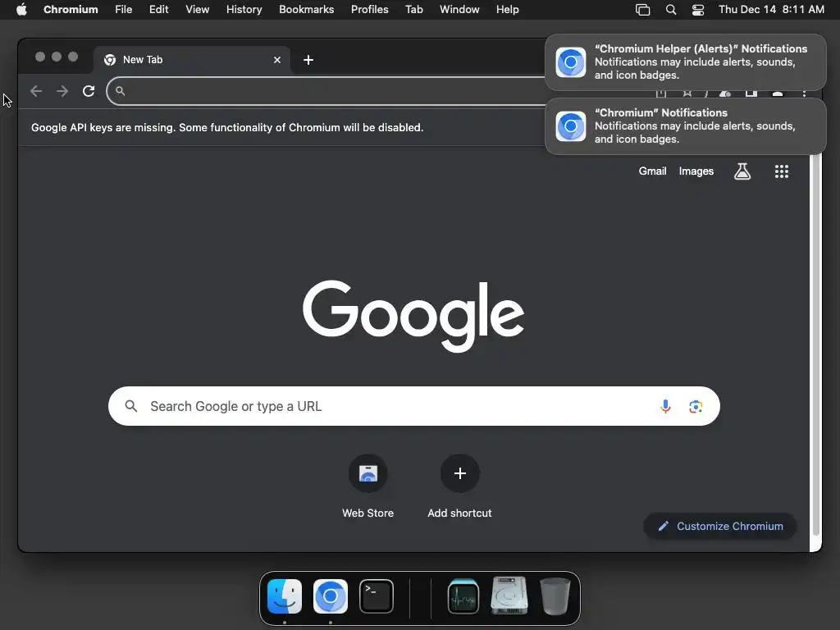The height and width of the screenshot is (630, 840).
Task: Open the Apple menu
Action: 21,10
